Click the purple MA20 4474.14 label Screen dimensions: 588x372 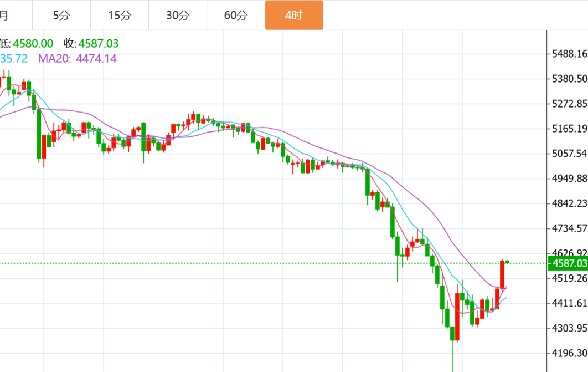(x=78, y=58)
